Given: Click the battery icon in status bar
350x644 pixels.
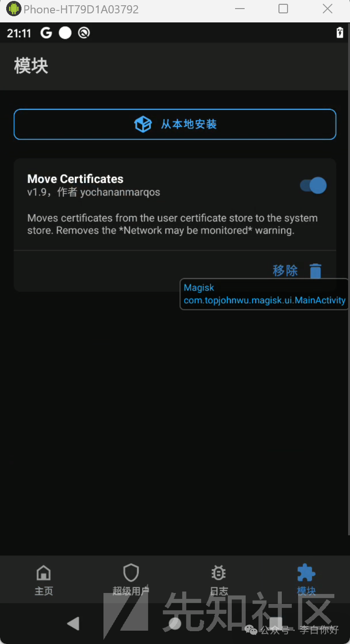Looking at the screenshot, I should tap(340, 32).
